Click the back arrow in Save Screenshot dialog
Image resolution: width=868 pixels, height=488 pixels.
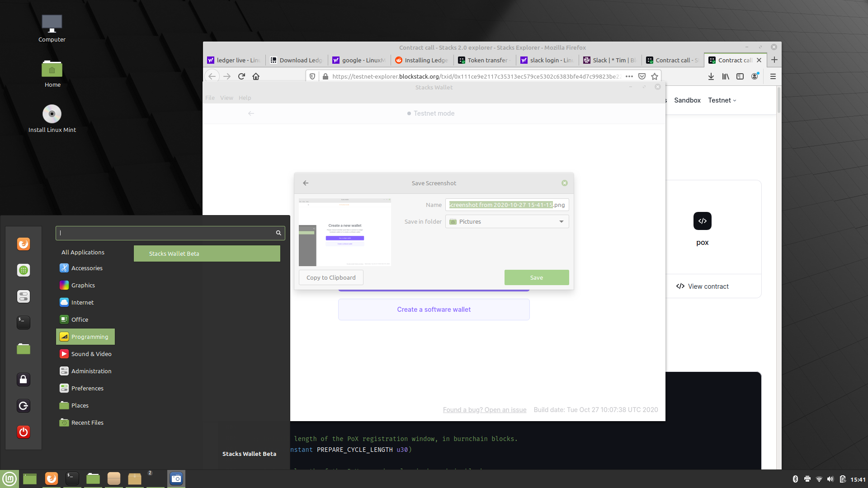coord(306,183)
